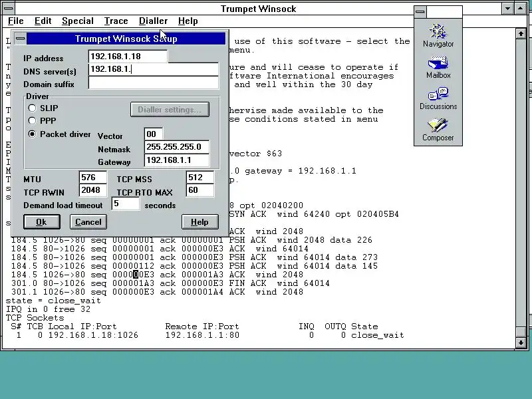This screenshot has width=532, height=399.
Task: Click the Gateway field showing 192.168.1.1
Action: (x=177, y=160)
